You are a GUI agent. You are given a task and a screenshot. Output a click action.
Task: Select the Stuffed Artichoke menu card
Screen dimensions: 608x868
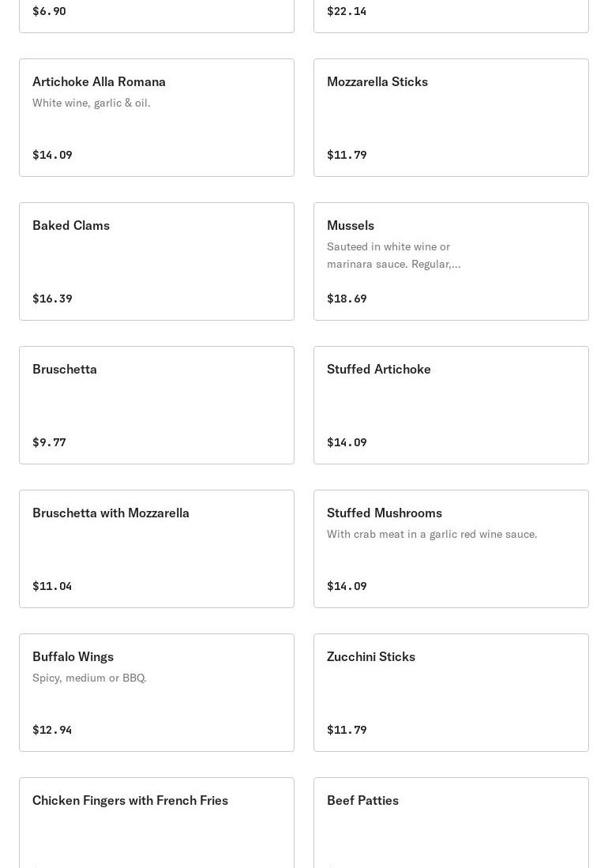451,405
